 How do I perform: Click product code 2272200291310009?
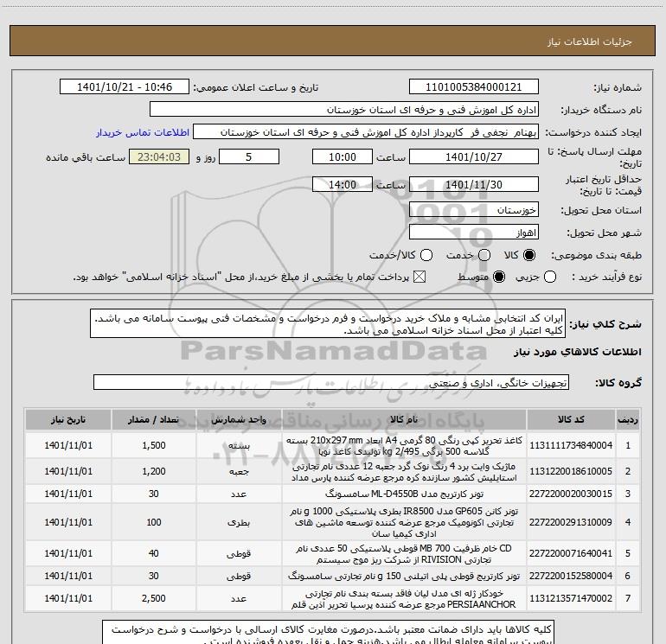(x=571, y=522)
